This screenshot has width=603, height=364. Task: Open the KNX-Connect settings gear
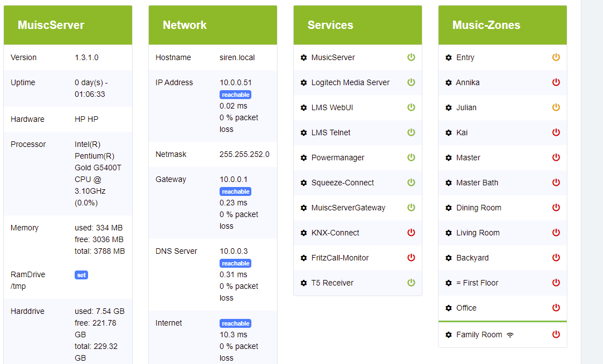[x=304, y=233]
